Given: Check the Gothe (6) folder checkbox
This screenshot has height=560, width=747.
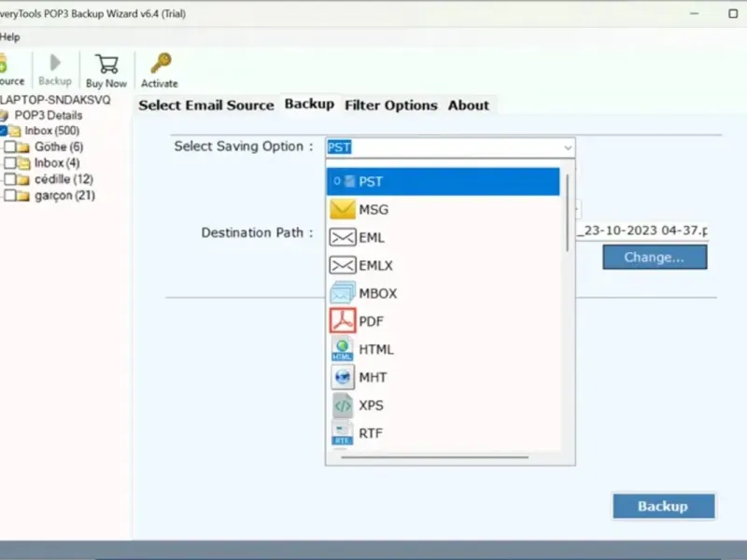Looking at the screenshot, I should [9, 147].
